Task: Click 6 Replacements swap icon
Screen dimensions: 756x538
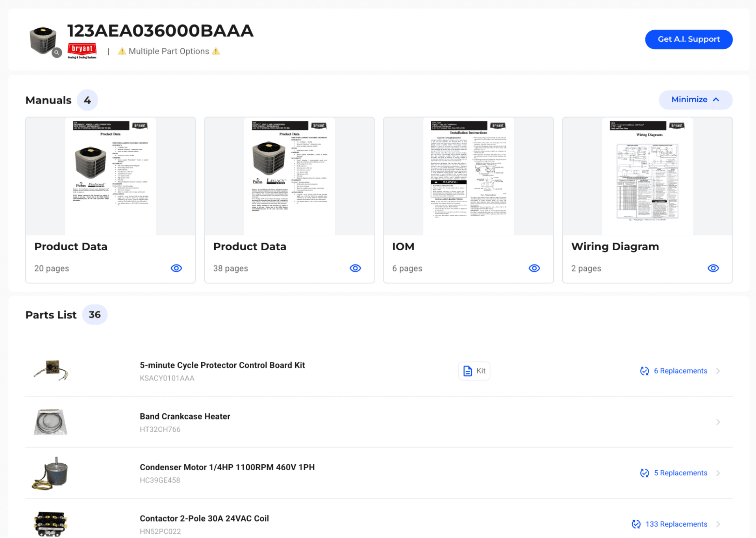Action: click(x=644, y=371)
